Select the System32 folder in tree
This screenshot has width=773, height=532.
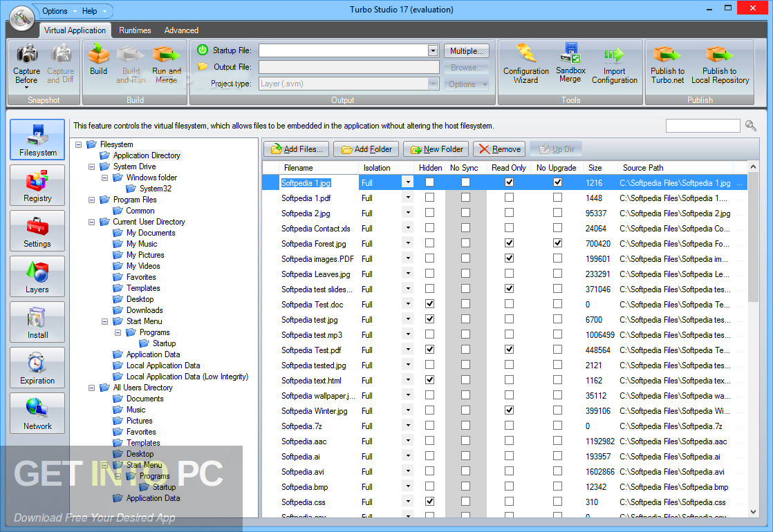point(156,189)
